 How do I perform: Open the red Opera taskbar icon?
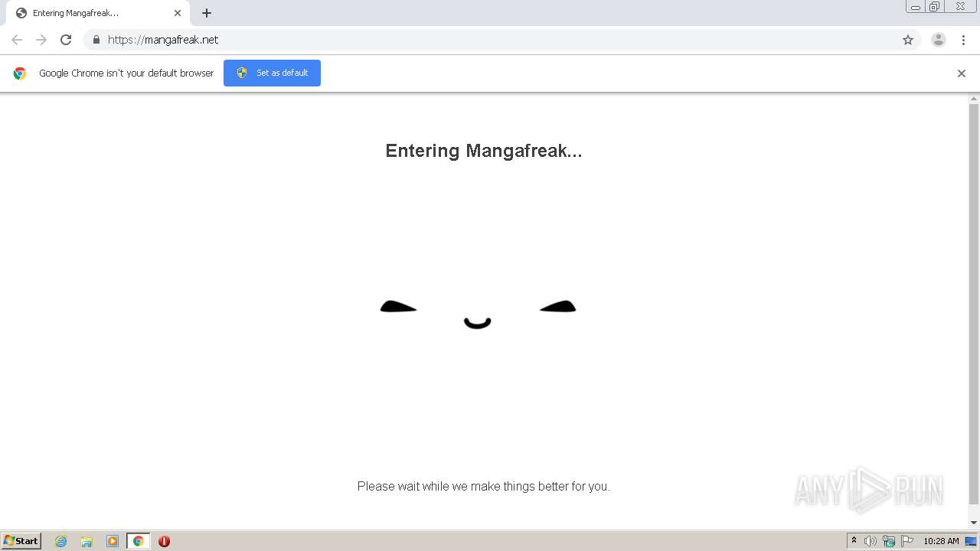(x=164, y=541)
